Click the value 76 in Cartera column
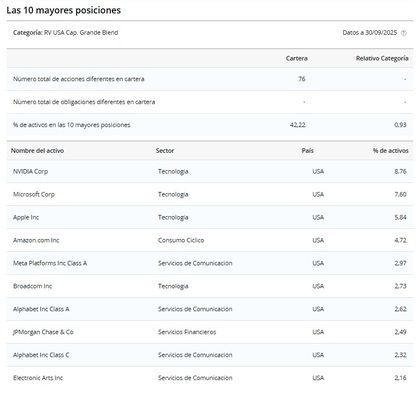This screenshot has width=420, height=398. 302,79
